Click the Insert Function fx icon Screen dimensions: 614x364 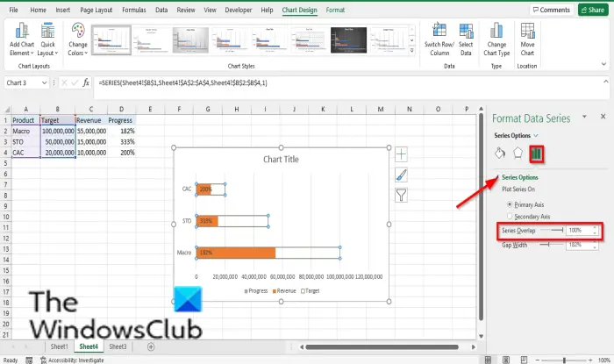coord(86,82)
